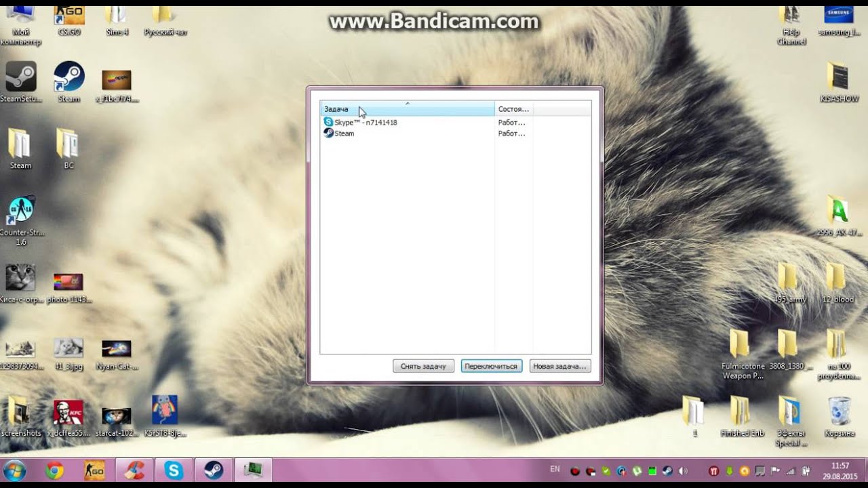Click the Переключиться button
This screenshot has width=868, height=488.
coord(492,366)
